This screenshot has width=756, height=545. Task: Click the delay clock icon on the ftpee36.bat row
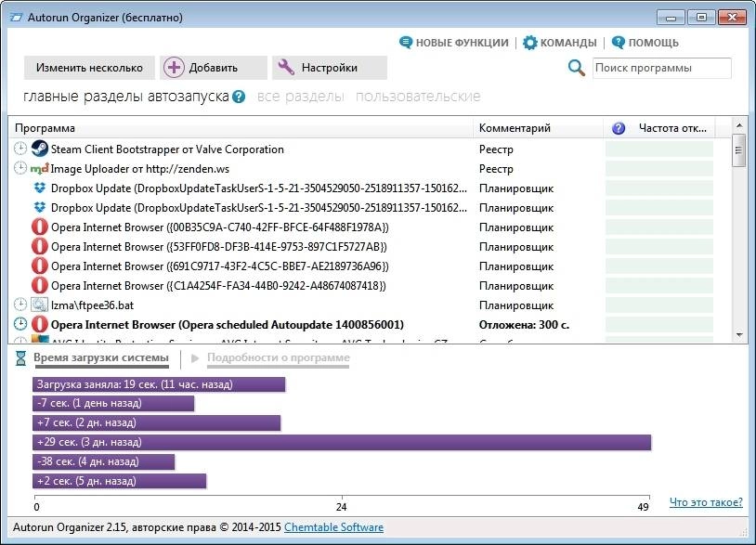click(x=20, y=305)
